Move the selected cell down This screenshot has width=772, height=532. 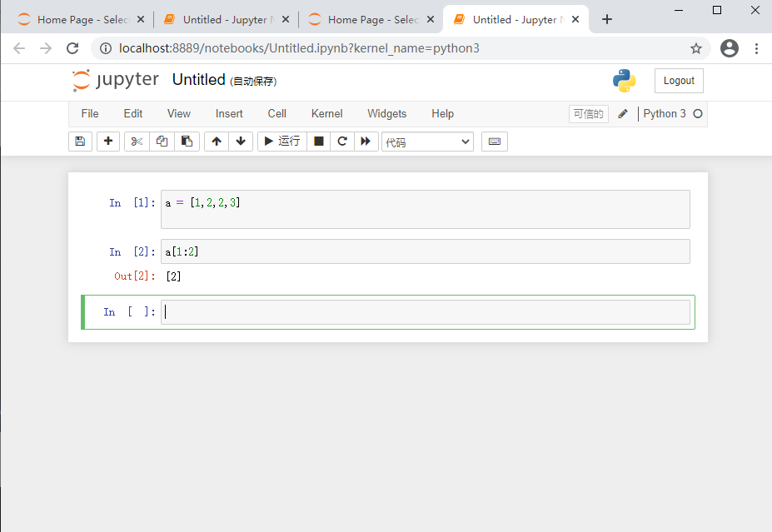[240, 142]
